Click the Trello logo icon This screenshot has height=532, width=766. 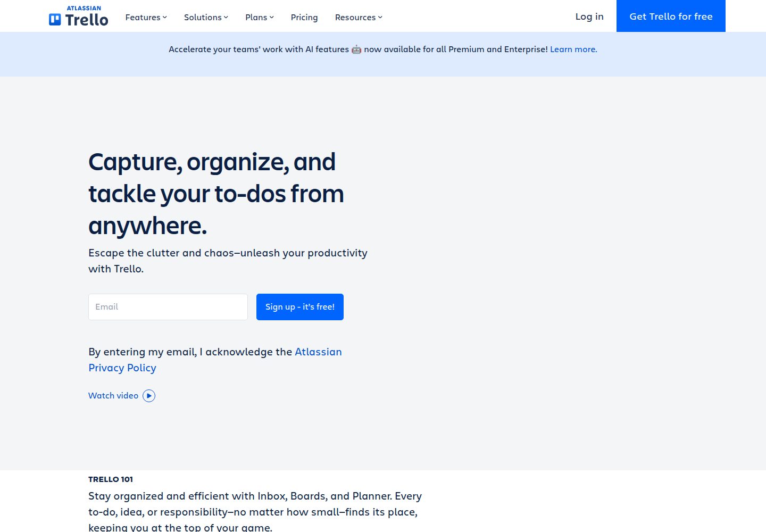(55, 20)
